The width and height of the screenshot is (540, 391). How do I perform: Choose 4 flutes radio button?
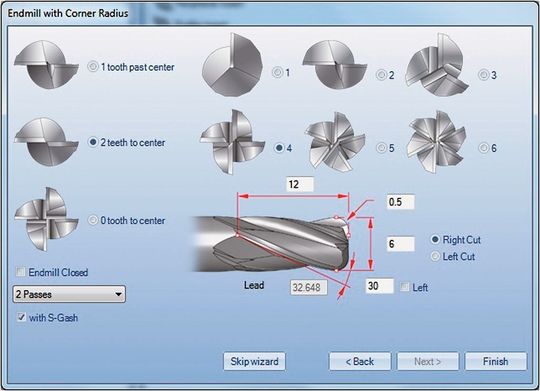click(x=279, y=148)
